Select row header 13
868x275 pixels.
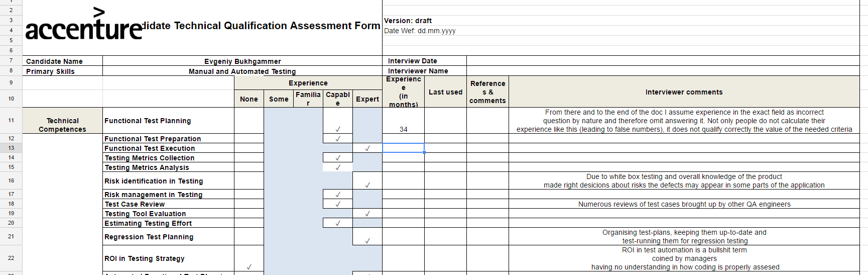(11, 148)
